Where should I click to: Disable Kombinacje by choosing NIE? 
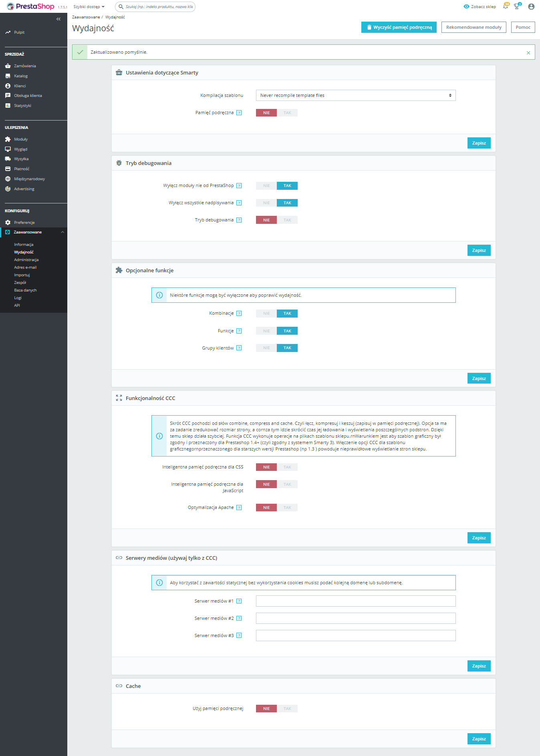(266, 314)
